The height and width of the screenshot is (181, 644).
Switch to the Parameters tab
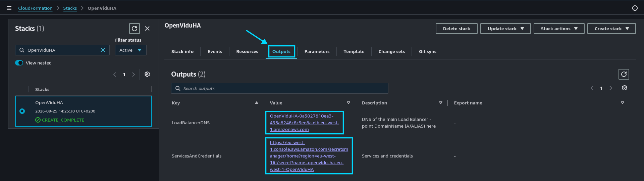click(x=317, y=51)
